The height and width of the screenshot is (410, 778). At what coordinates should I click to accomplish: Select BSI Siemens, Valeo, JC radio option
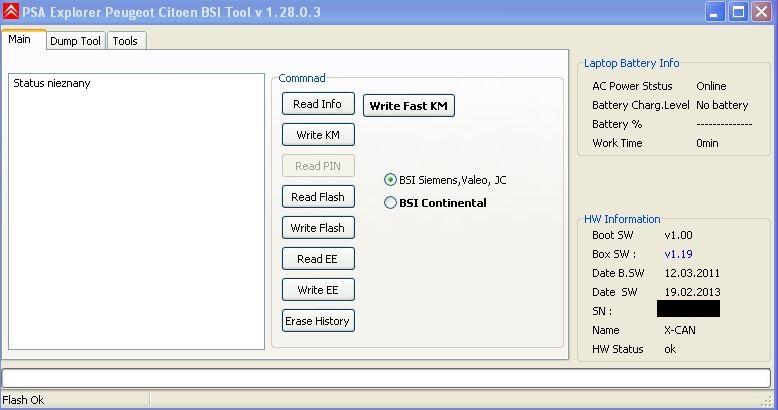(x=391, y=180)
